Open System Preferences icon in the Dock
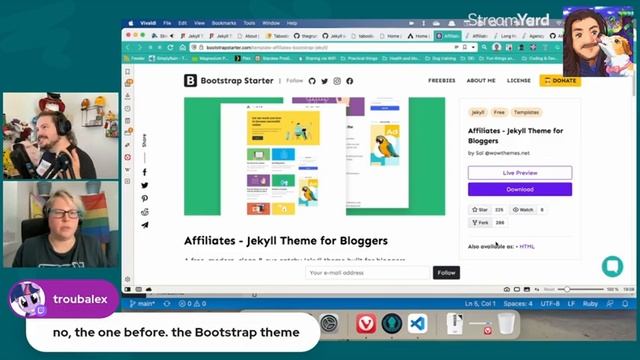 click(x=330, y=324)
